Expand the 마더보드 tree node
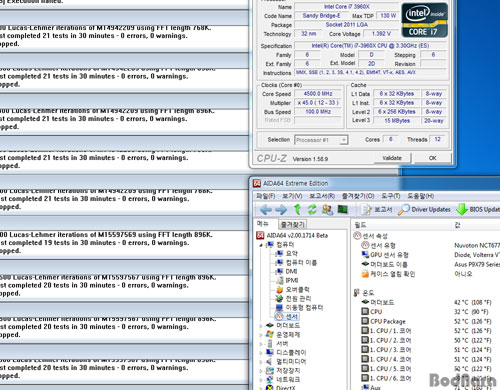This screenshot has height=390, width=500. click(261, 326)
